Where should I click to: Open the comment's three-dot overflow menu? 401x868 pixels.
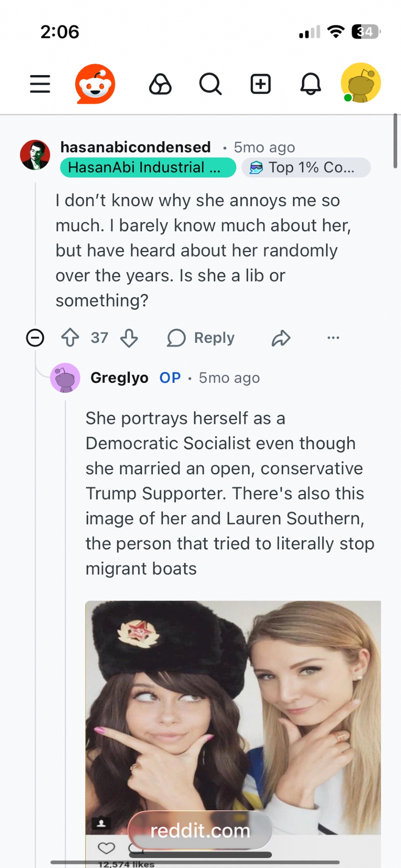pos(333,338)
